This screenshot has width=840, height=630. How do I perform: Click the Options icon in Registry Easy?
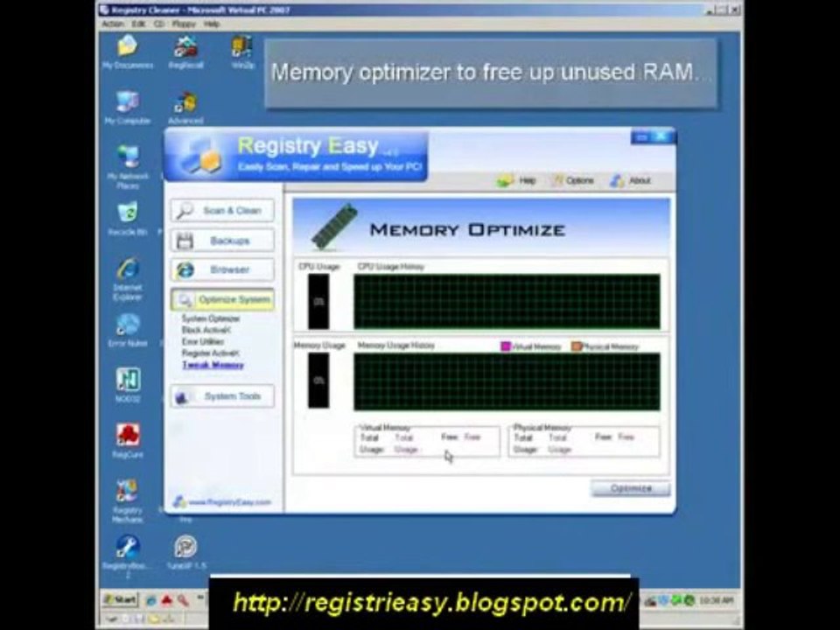(x=557, y=180)
